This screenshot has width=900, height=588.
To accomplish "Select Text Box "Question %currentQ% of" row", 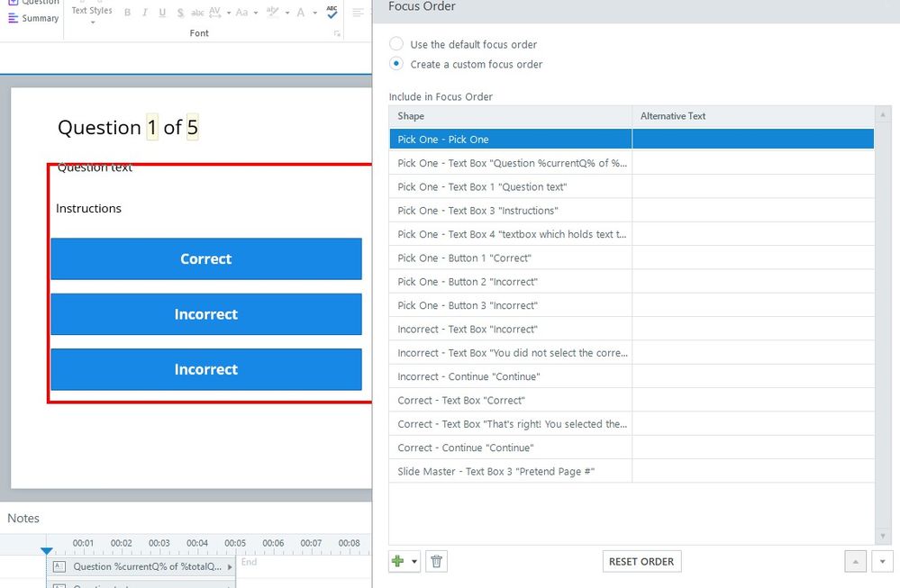I will [x=632, y=163].
